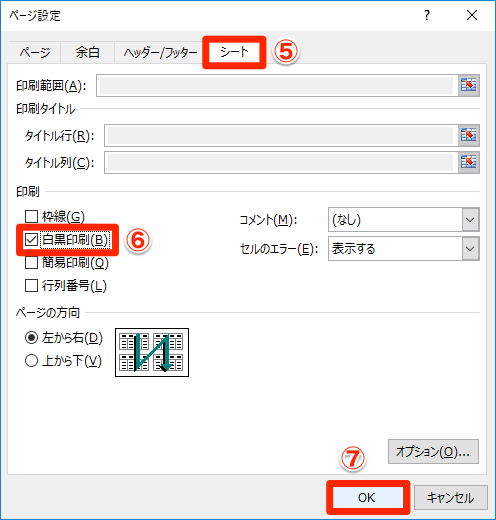Screen dimensions: 496x520
Task: Open the オプション(O)... button
Action: (433, 452)
